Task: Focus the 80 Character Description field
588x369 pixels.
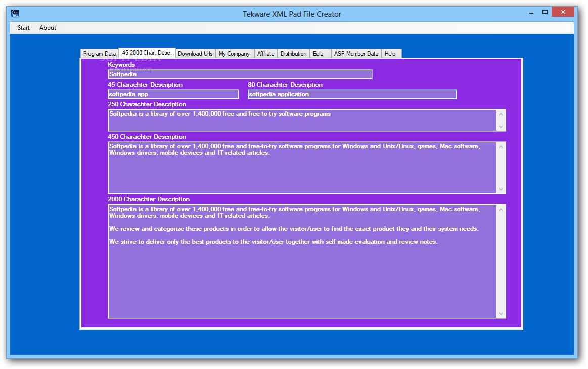Action: (352, 94)
